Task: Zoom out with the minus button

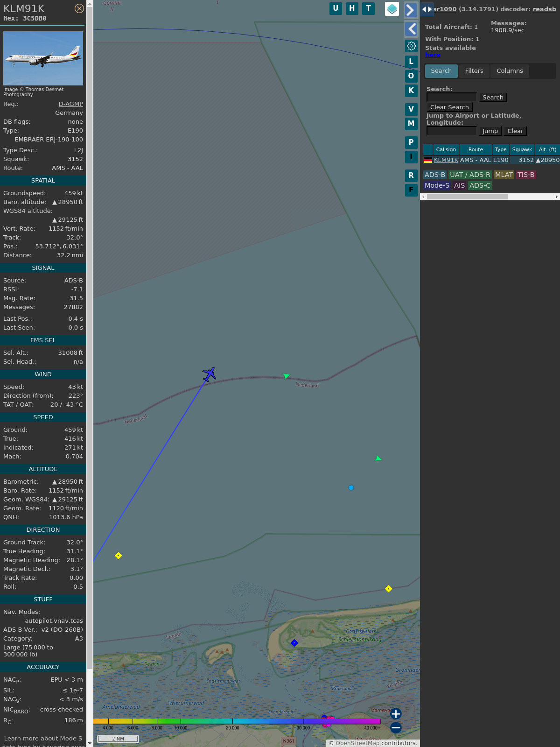Action: pos(396,727)
